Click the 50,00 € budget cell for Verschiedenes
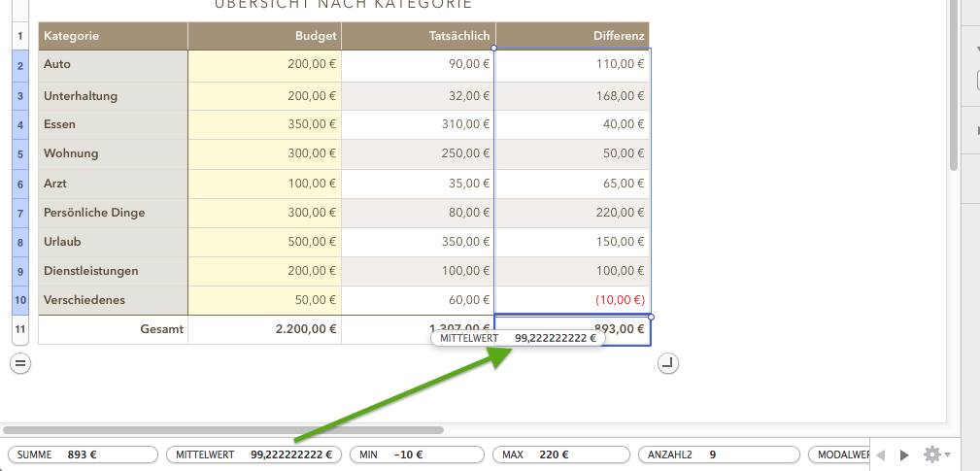Viewport: 980px width, 471px height. click(x=264, y=300)
